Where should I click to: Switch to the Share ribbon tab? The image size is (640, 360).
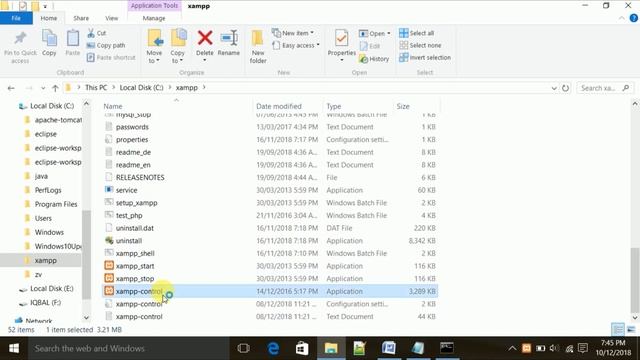pyautogui.click(x=81, y=18)
